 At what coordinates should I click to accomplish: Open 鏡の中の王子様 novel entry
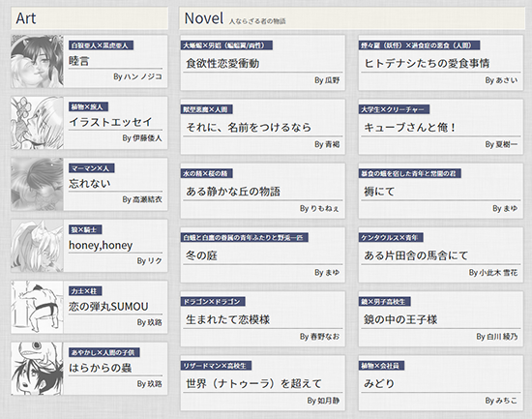coord(400,319)
